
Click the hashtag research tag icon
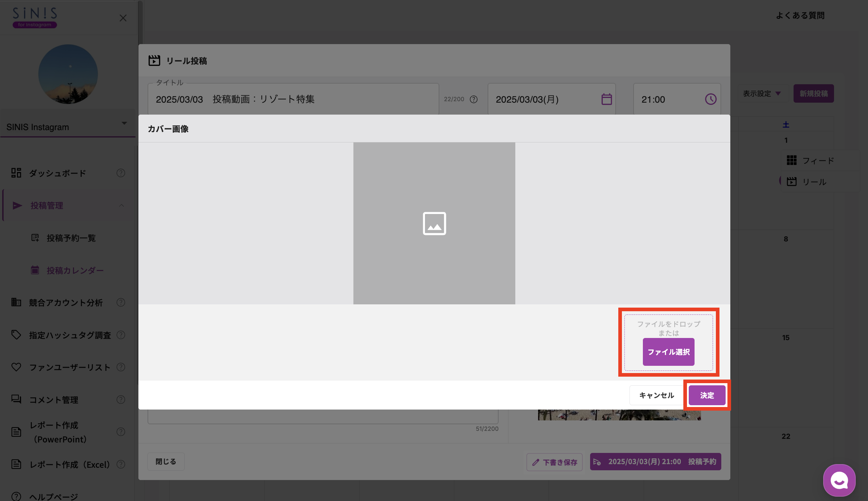coord(16,335)
